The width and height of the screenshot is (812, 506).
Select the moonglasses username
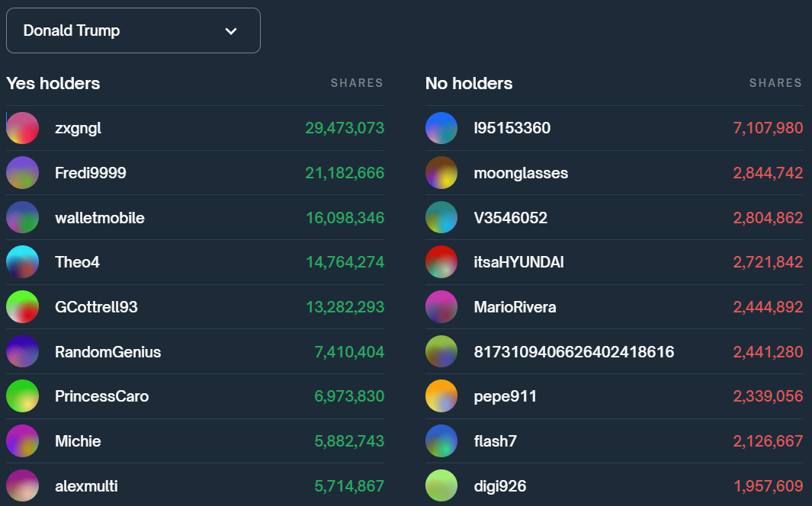click(x=521, y=173)
